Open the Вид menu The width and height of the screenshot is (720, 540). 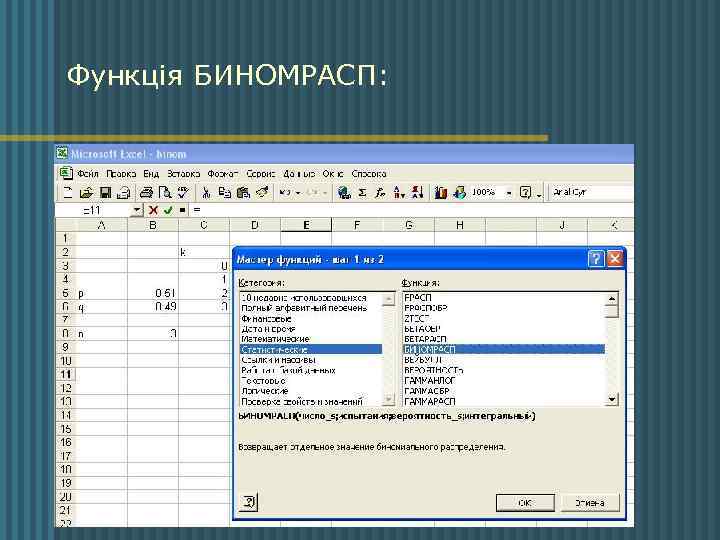tap(151, 174)
